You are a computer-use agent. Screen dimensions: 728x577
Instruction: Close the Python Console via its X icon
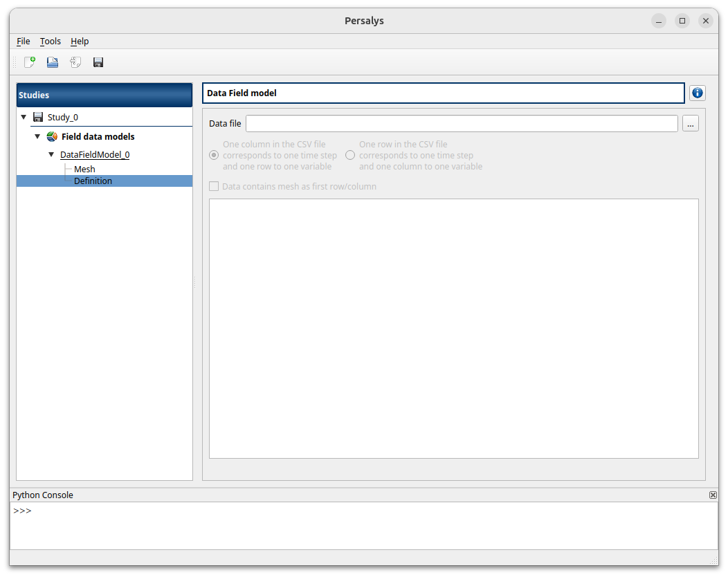click(713, 495)
